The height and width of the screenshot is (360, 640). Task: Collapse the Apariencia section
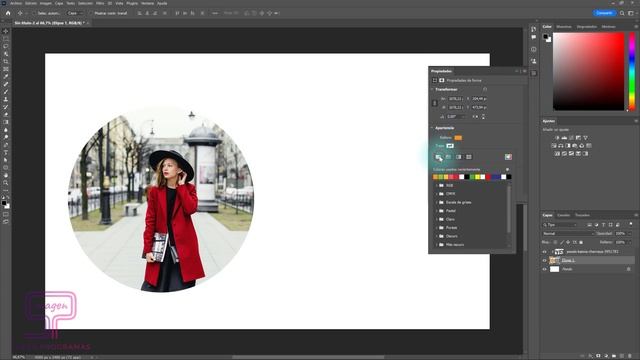pos(432,128)
